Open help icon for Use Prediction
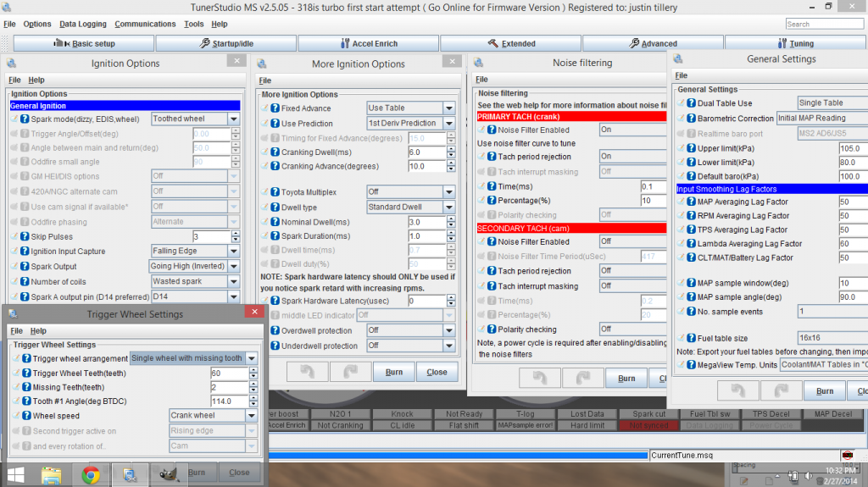The width and height of the screenshot is (868, 487). pos(275,124)
